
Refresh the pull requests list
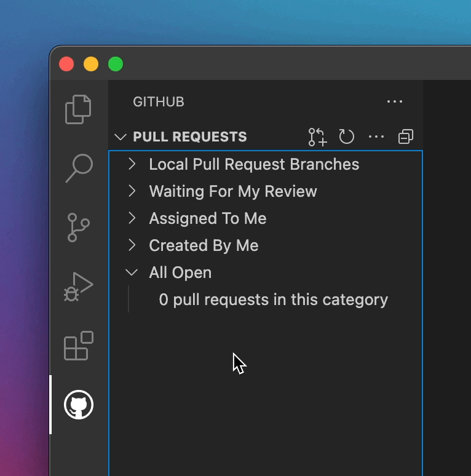point(346,137)
